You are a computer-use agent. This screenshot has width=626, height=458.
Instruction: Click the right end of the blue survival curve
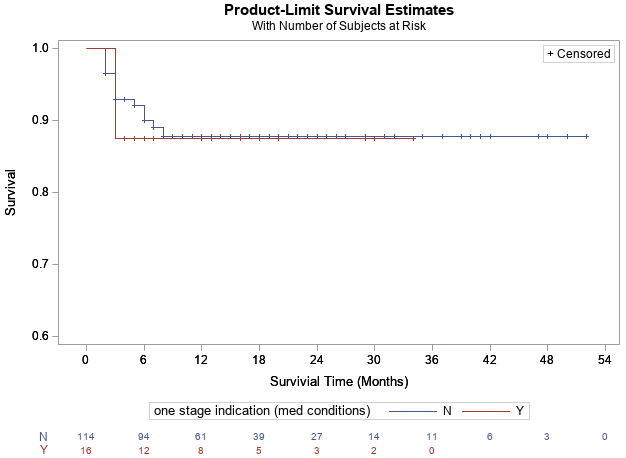(586, 136)
